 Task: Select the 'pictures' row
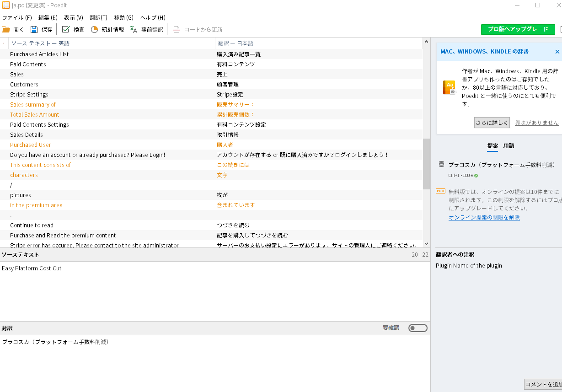click(211, 195)
